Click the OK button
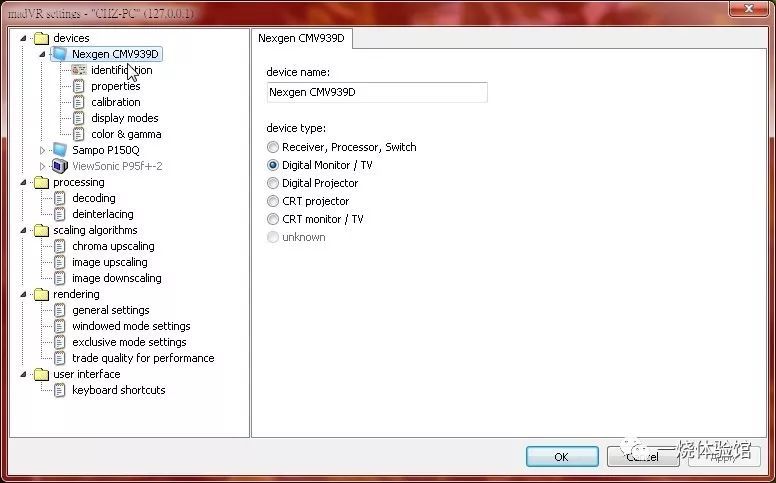The width and height of the screenshot is (776, 483). 562,457
